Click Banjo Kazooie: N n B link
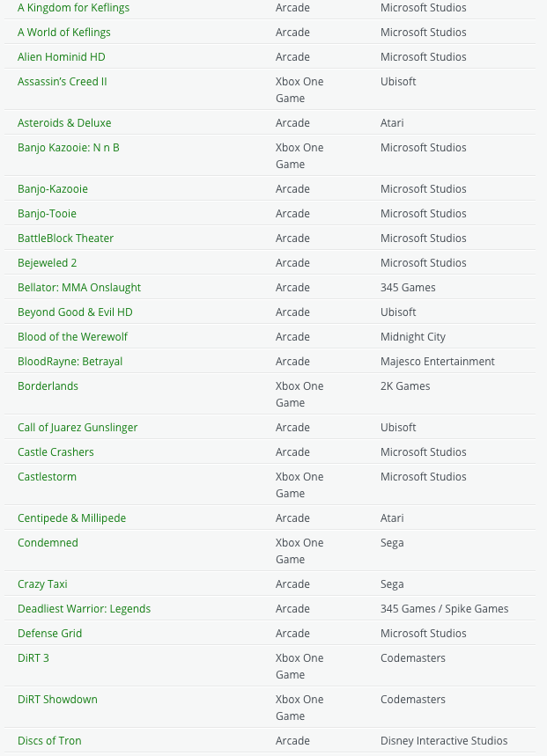Viewport: 547px width, 756px height. pyautogui.click(x=69, y=148)
